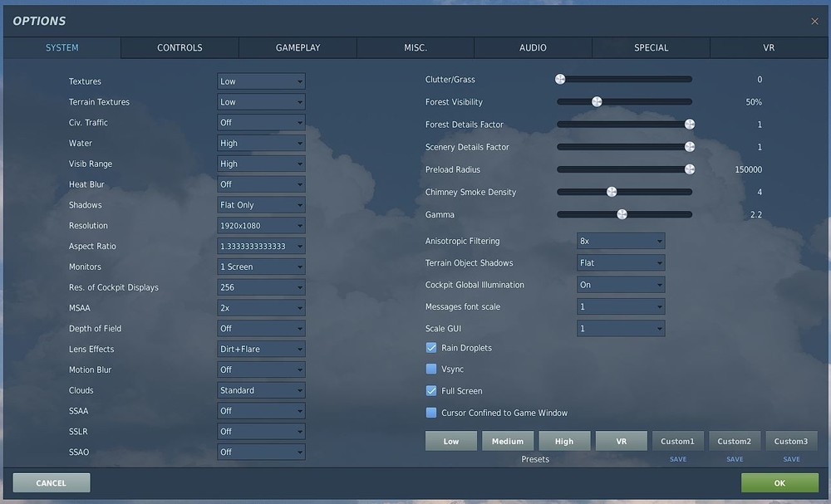This screenshot has width=831, height=504.
Task: Open the Textures quality dropdown
Action: [261, 81]
